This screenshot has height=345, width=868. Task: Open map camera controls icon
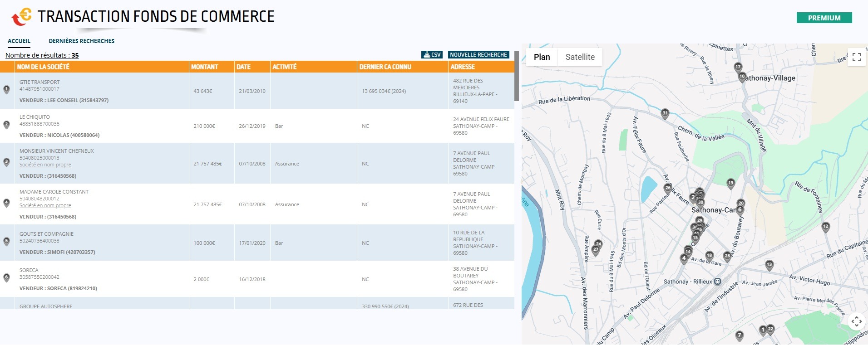coord(856,322)
